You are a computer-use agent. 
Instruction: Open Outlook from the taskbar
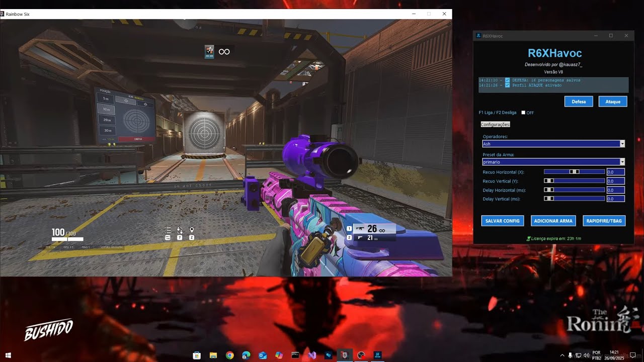262,355
